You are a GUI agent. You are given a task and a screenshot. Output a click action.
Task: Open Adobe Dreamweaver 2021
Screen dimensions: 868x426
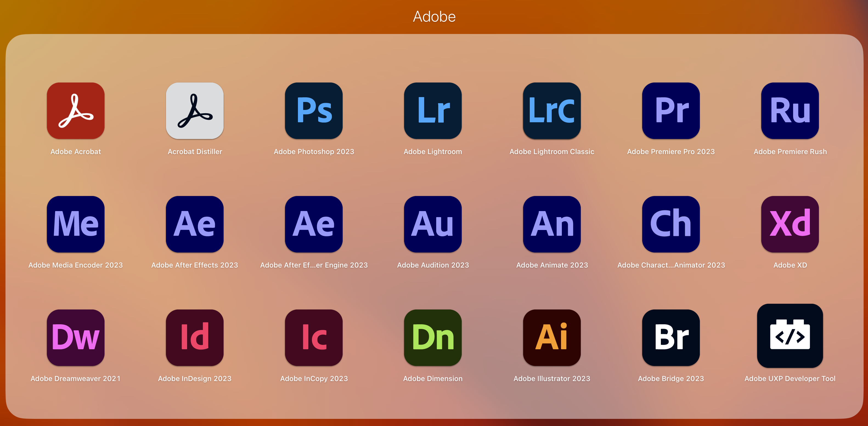click(75, 337)
